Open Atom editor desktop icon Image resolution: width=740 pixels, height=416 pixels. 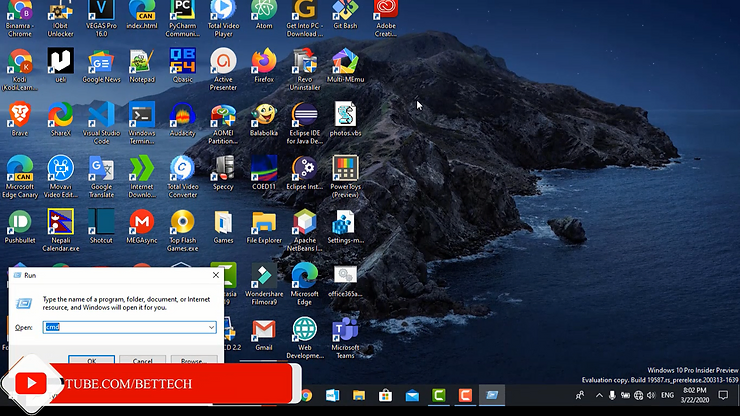264,14
